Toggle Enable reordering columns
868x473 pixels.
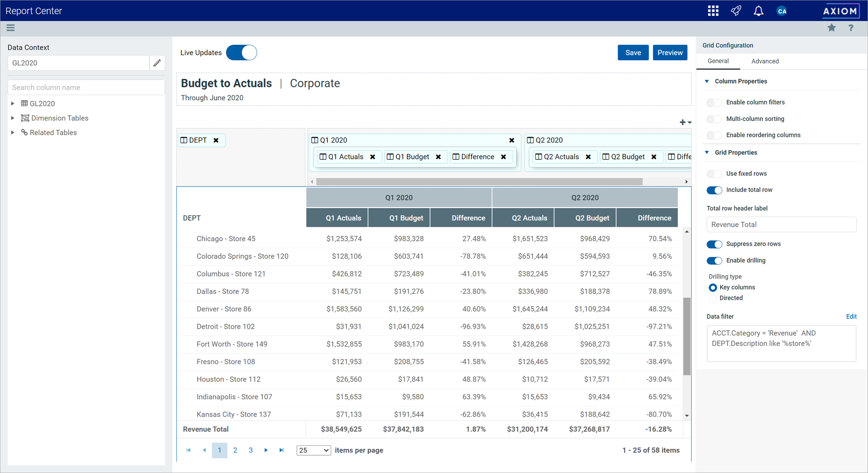pos(714,135)
